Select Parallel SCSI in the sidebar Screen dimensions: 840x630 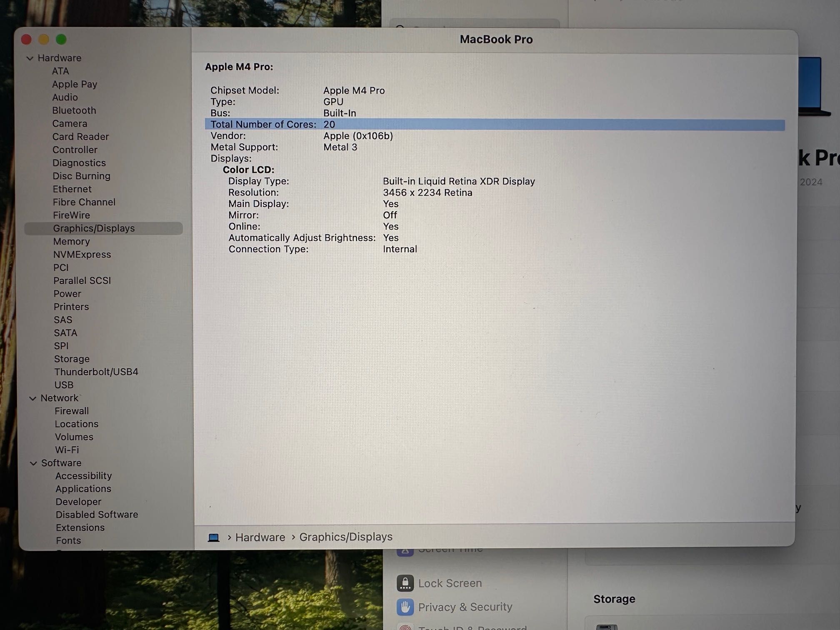[82, 280]
